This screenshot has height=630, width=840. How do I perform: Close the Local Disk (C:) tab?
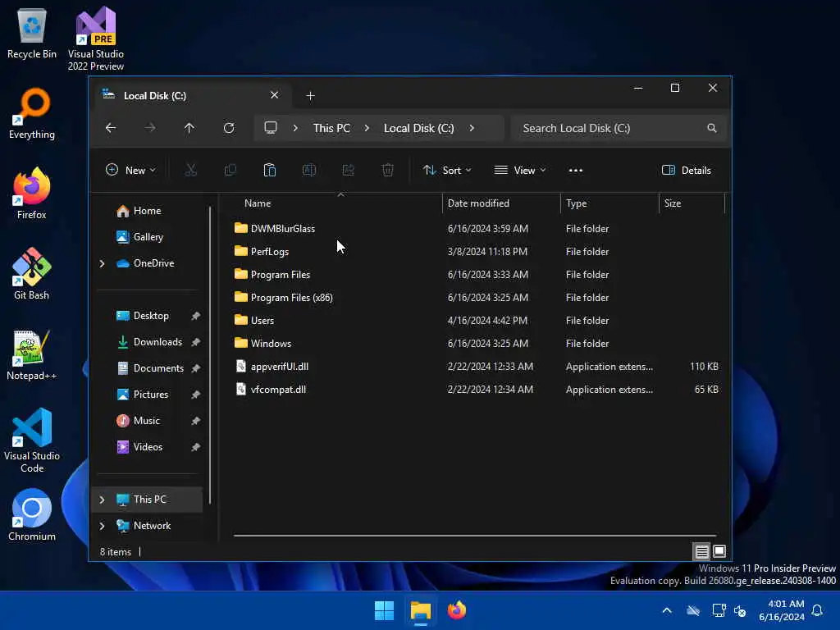coord(274,95)
